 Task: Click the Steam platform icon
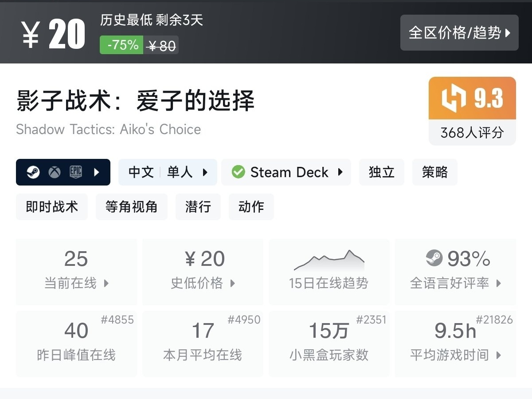[x=33, y=172]
